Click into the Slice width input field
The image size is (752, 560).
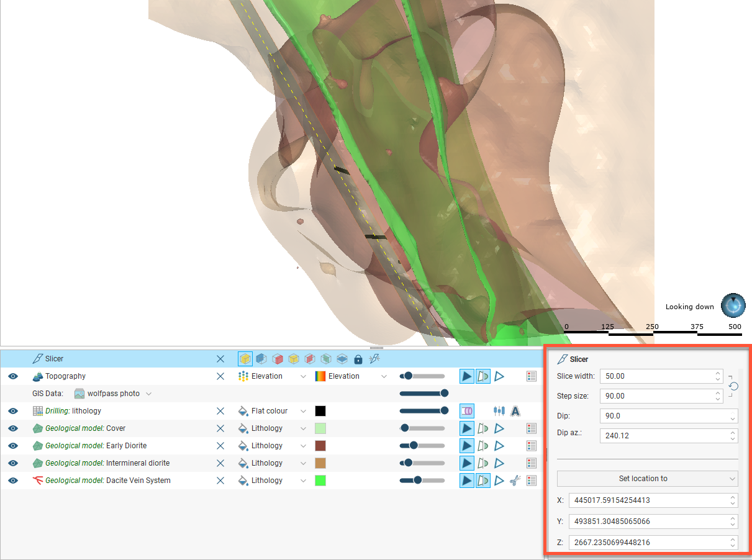click(655, 376)
